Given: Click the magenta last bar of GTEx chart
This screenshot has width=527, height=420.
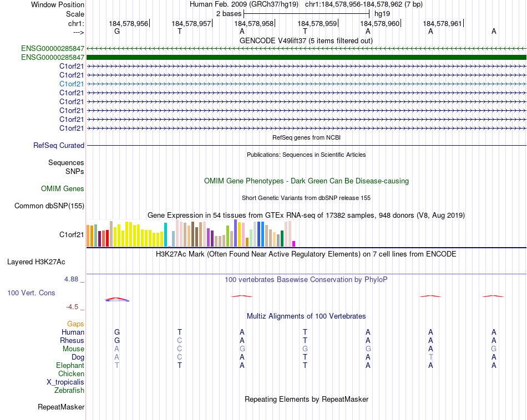Looking at the screenshot, I should click(x=294, y=244).
